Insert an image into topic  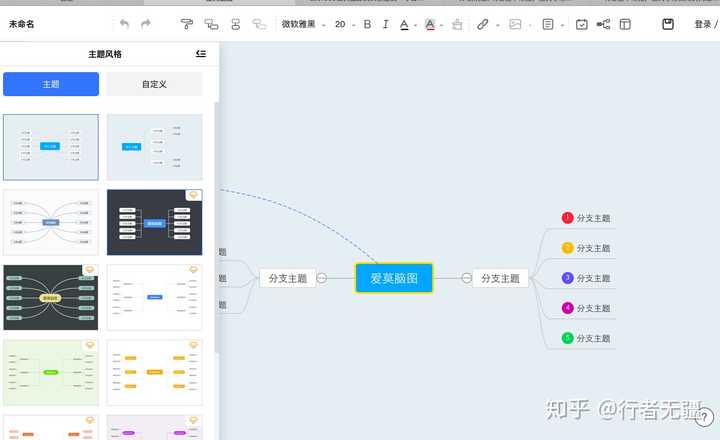pos(515,24)
